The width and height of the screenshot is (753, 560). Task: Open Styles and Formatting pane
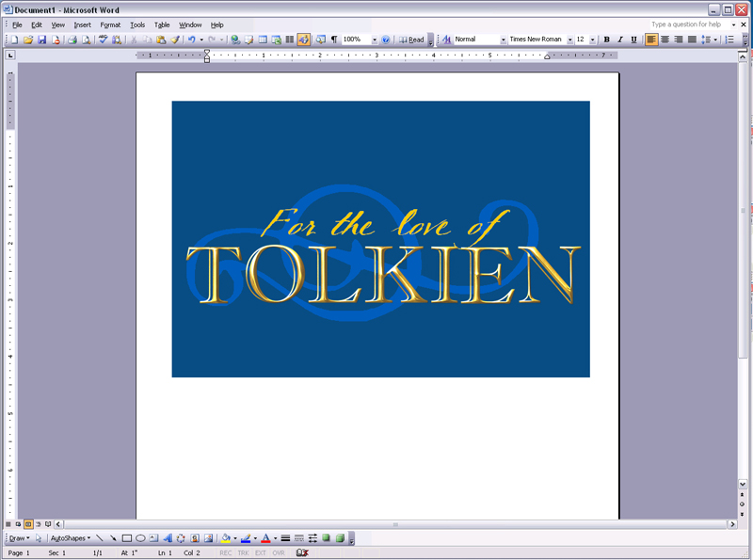click(x=446, y=40)
